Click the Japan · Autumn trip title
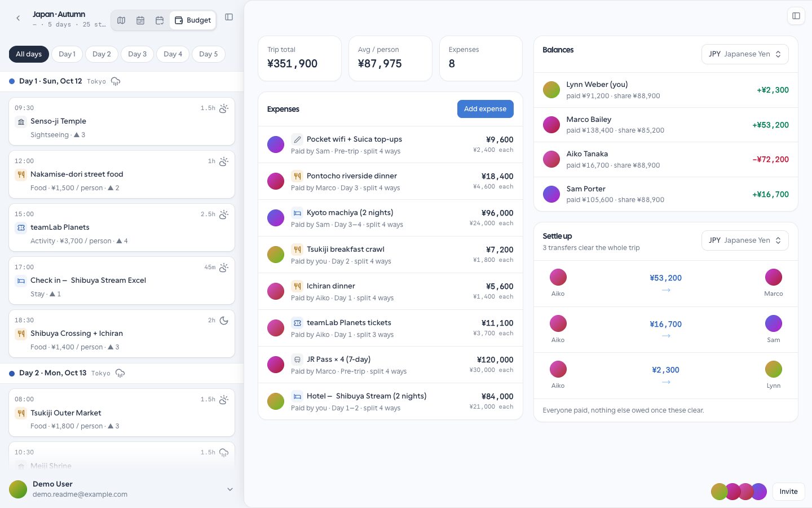 point(59,14)
